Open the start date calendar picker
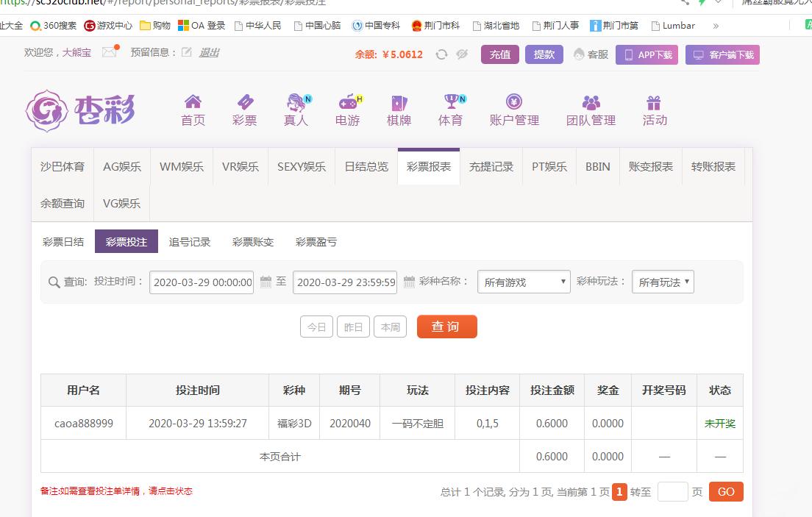 pyautogui.click(x=266, y=282)
